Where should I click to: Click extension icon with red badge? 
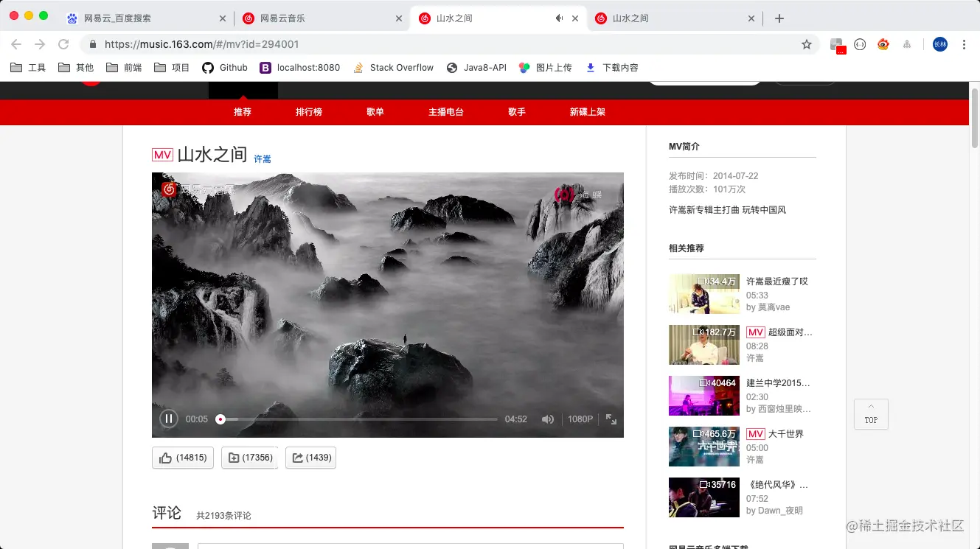[837, 45]
